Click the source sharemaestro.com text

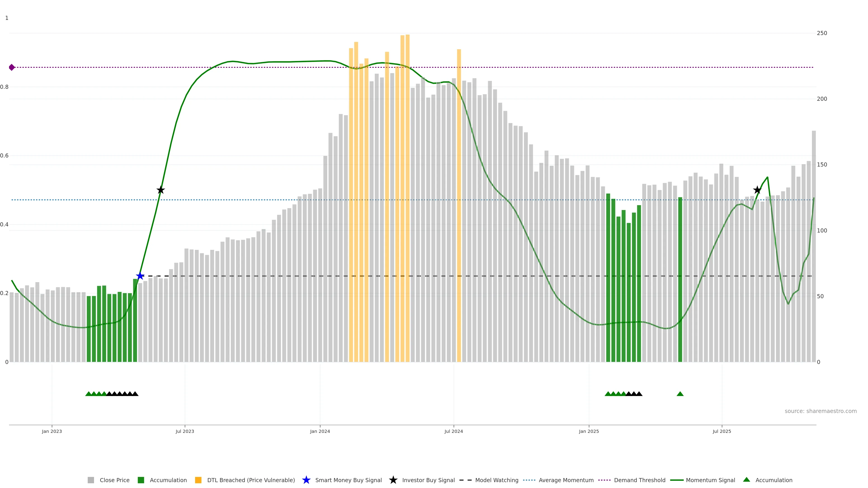click(x=821, y=411)
